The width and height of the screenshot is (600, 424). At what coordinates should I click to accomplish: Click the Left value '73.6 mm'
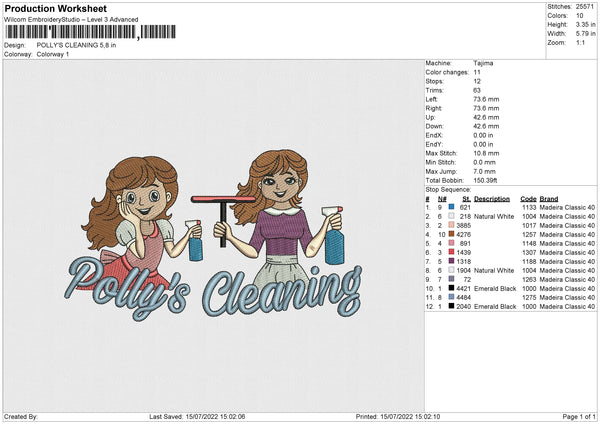pos(486,99)
